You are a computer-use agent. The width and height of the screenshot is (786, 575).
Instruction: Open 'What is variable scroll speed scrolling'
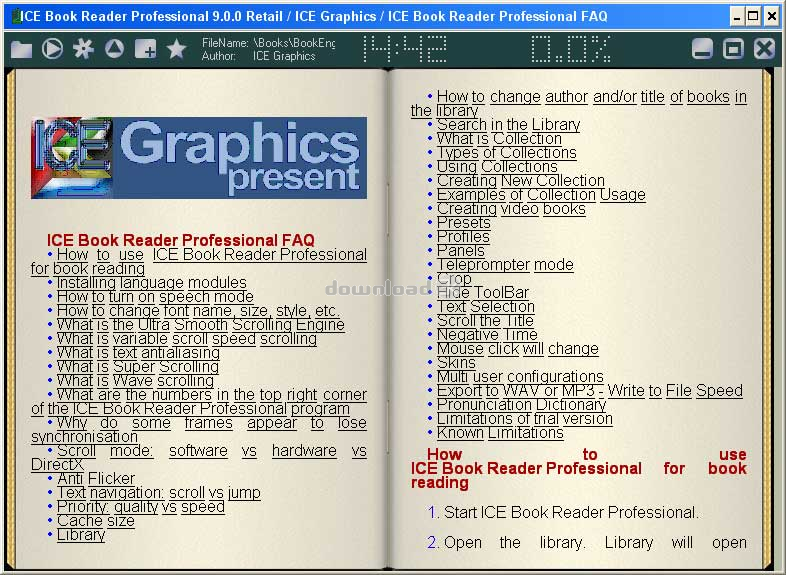point(187,339)
